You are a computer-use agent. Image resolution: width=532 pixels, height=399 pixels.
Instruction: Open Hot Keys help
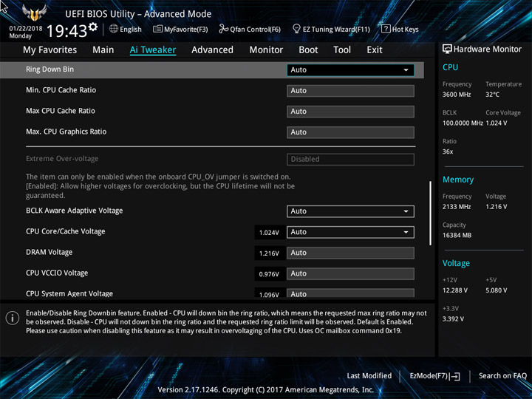(x=400, y=29)
